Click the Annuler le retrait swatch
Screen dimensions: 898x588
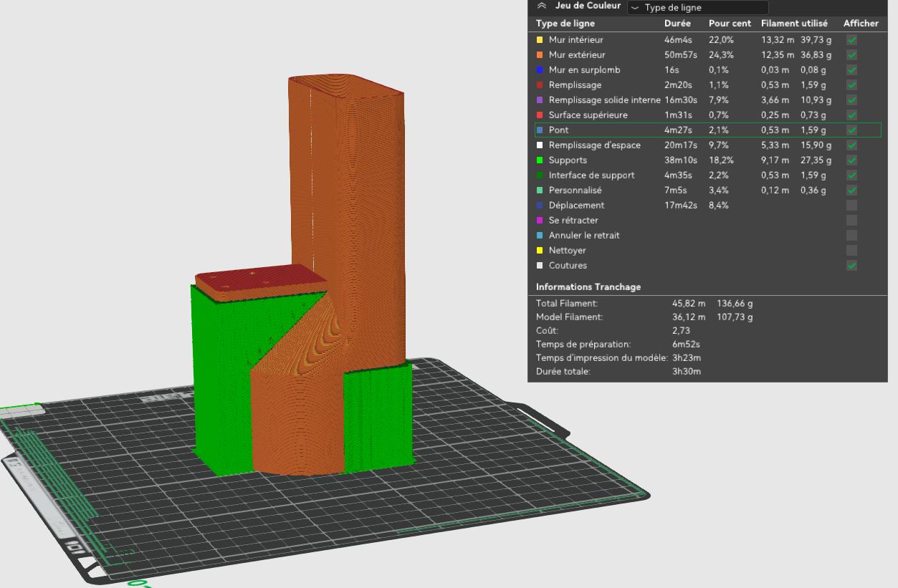tap(540, 236)
